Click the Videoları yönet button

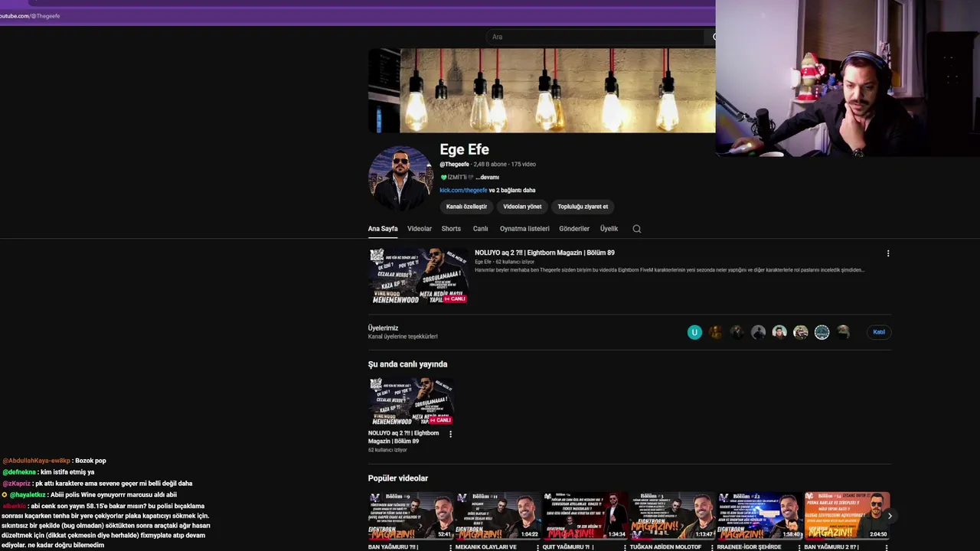[x=522, y=207]
